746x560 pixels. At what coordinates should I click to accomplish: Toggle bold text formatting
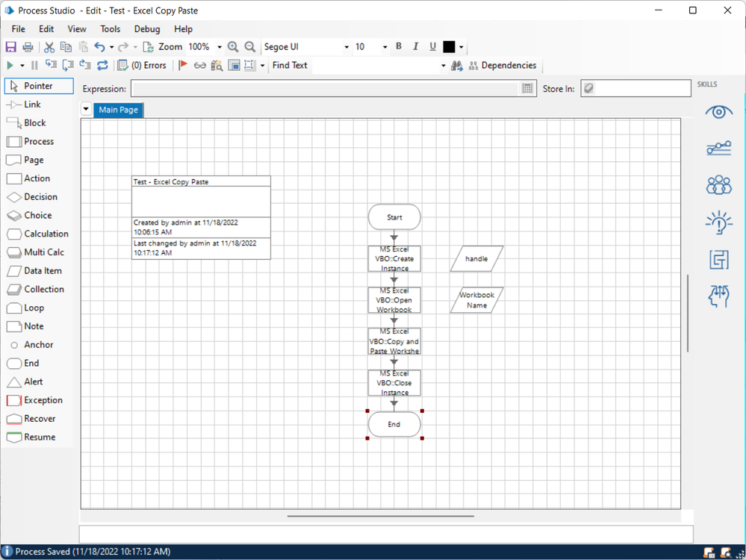(x=399, y=46)
